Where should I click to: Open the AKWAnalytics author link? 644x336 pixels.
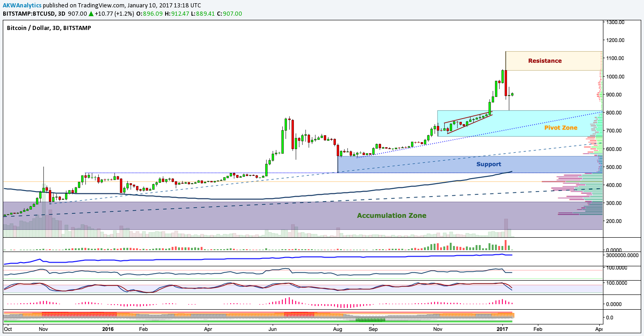[22, 6]
